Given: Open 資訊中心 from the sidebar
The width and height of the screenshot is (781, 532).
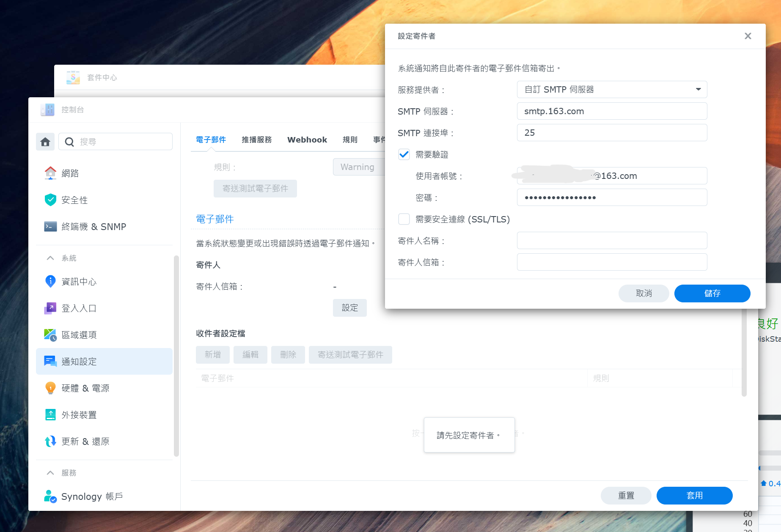Looking at the screenshot, I should [x=80, y=281].
